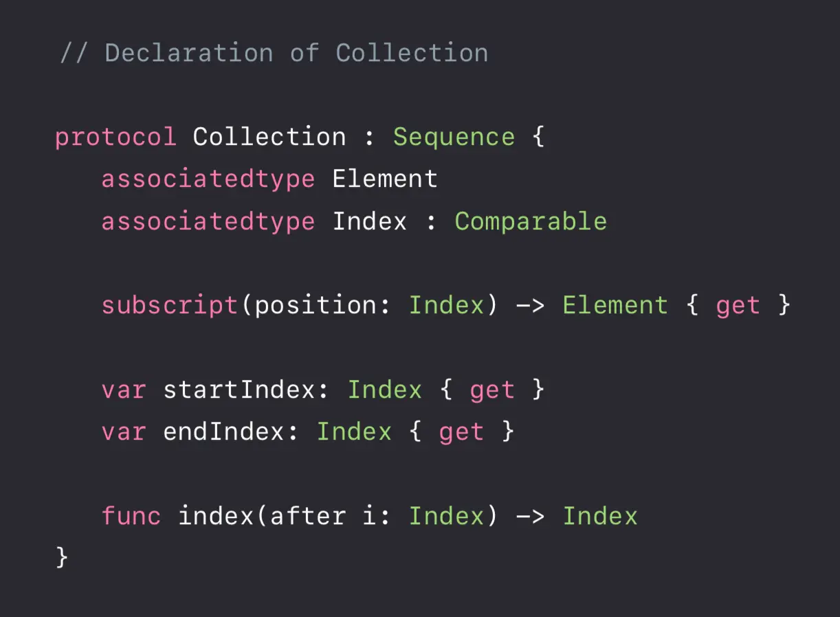The height and width of the screenshot is (617, 840).
Task: Click 'get' on the endIndex line
Action: coord(461,433)
